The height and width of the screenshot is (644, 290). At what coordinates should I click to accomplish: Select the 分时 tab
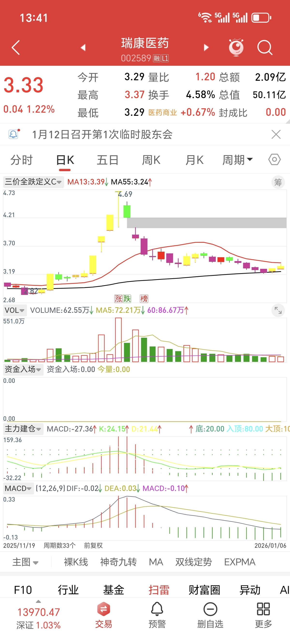(x=22, y=160)
